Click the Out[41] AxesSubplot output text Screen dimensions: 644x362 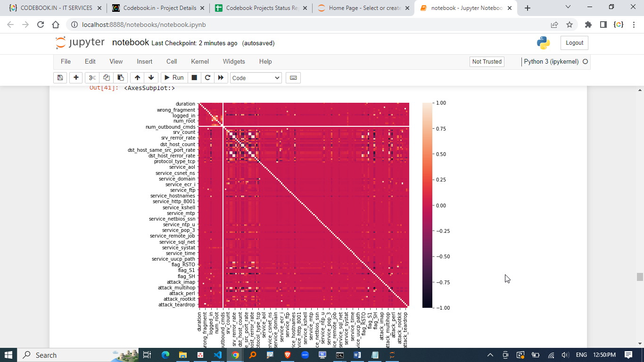pos(149,88)
